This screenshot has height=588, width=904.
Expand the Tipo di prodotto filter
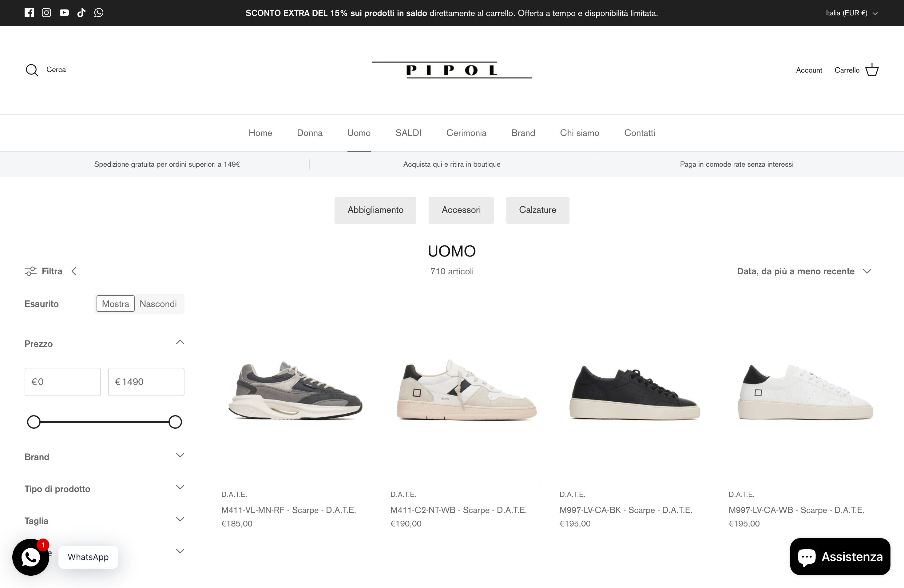click(105, 488)
